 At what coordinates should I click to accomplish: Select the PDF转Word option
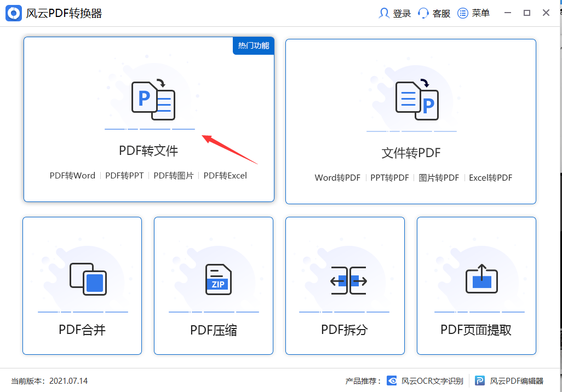tap(72, 175)
